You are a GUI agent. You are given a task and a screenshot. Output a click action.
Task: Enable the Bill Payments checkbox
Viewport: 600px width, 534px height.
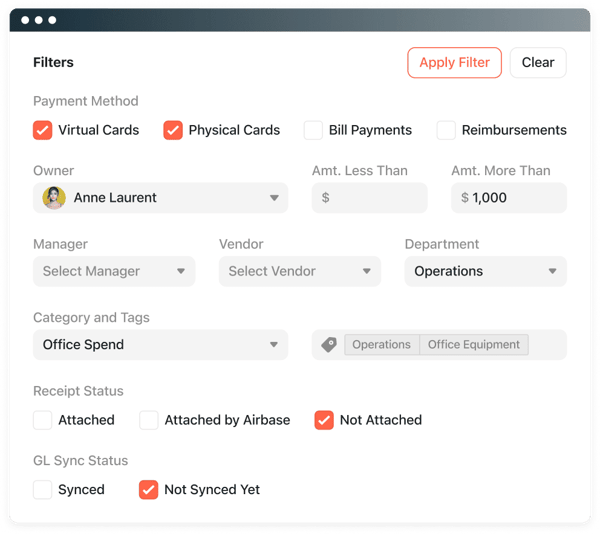[313, 130]
